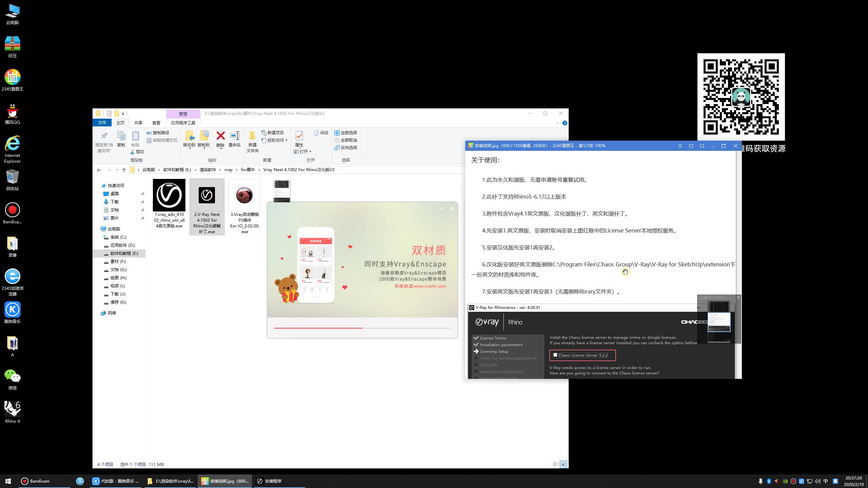Click Copy Path (复制路径) in the ribbon
This screenshot has height=488, width=868.
coord(158,133)
